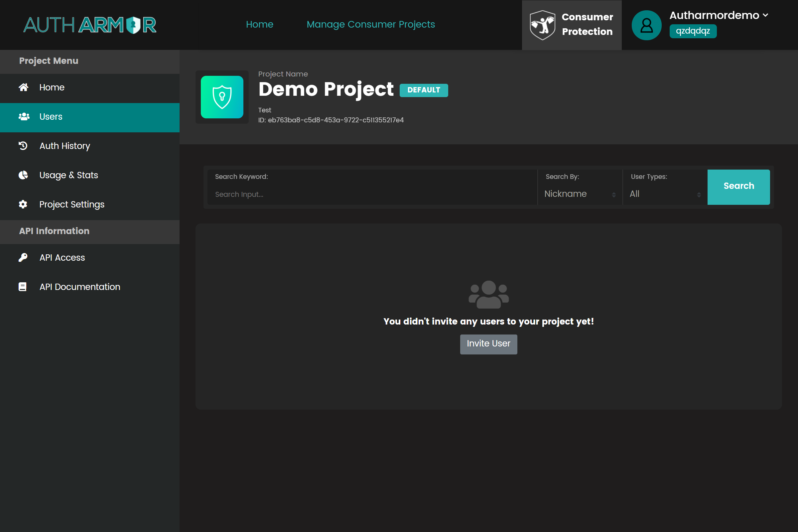Click the Usage & Stats pie chart icon
The height and width of the screenshot is (532, 798).
(x=23, y=175)
